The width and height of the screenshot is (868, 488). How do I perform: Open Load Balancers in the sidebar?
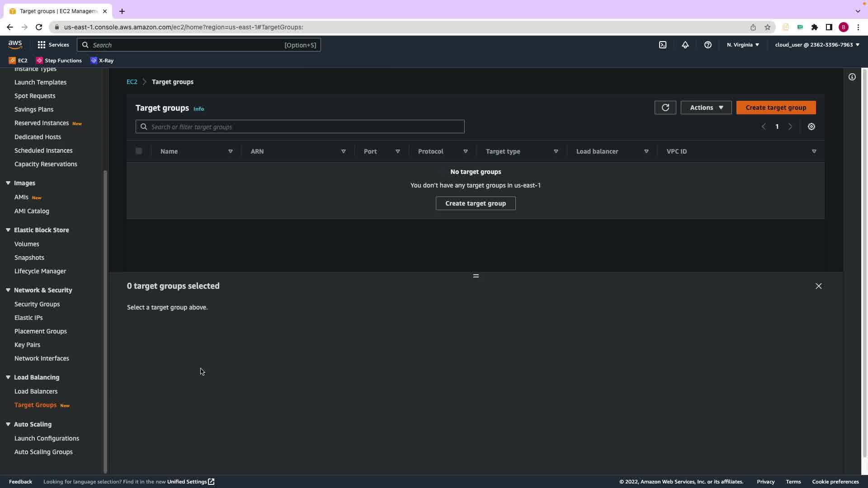pos(36,391)
